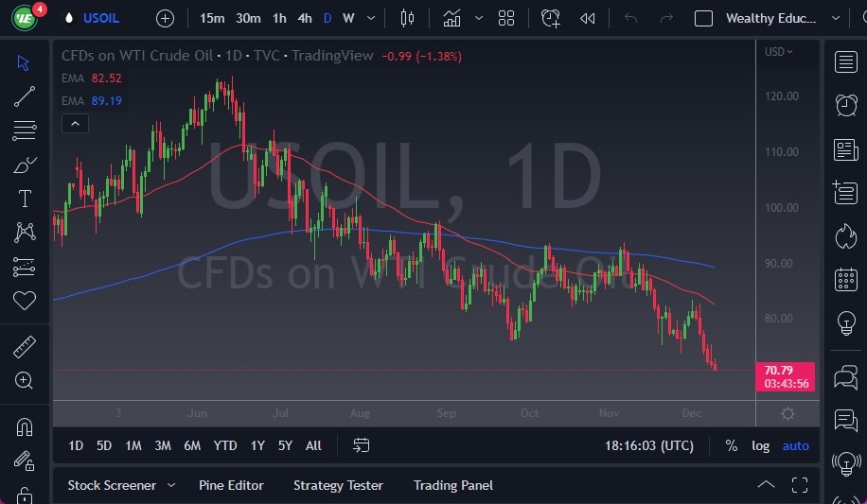Screen dimensions: 867x504
Task: Add chart to favorites heart icon
Action: click(25, 301)
